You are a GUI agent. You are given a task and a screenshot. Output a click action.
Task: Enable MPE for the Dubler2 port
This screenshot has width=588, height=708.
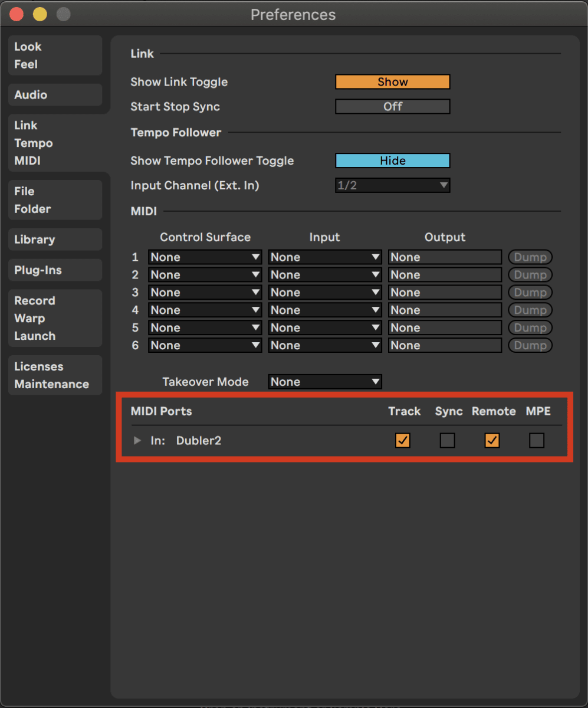[536, 440]
